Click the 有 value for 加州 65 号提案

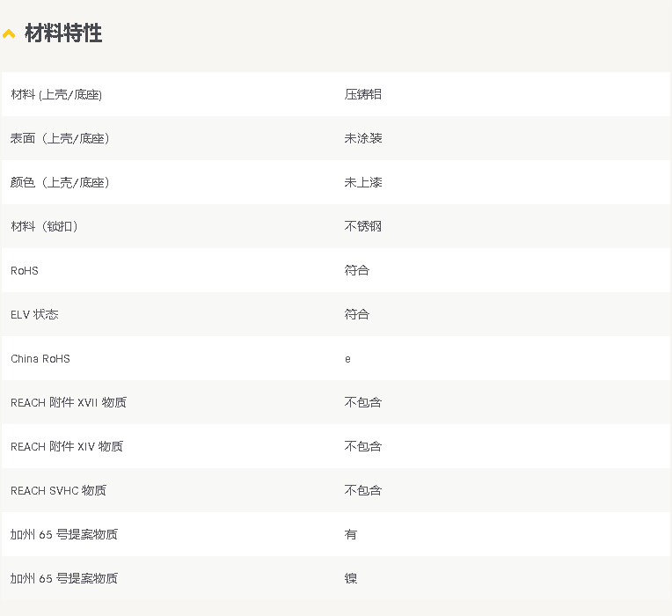tap(350, 534)
